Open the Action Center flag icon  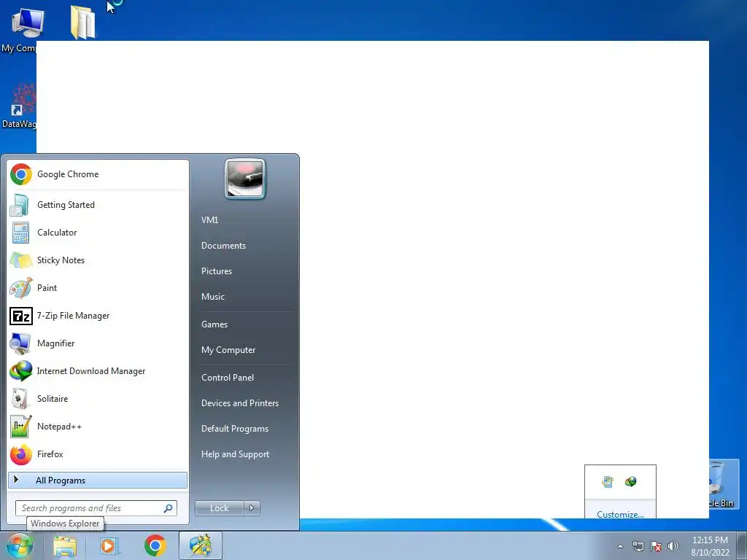656,546
